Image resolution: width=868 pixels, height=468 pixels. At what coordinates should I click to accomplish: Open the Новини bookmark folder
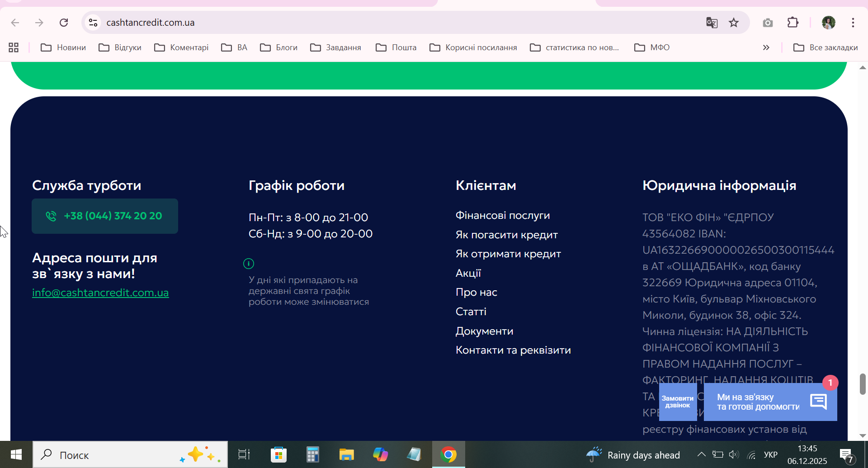pos(63,47)
